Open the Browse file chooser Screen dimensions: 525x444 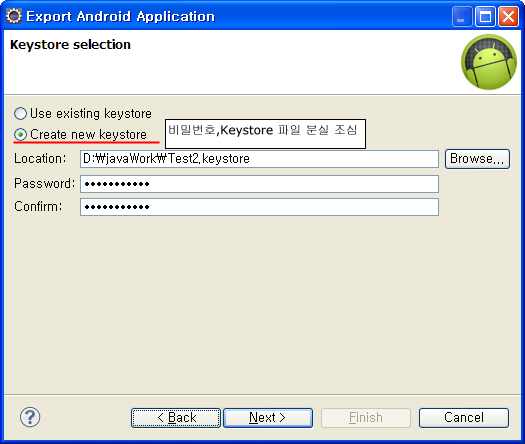(x=477, y=159)
